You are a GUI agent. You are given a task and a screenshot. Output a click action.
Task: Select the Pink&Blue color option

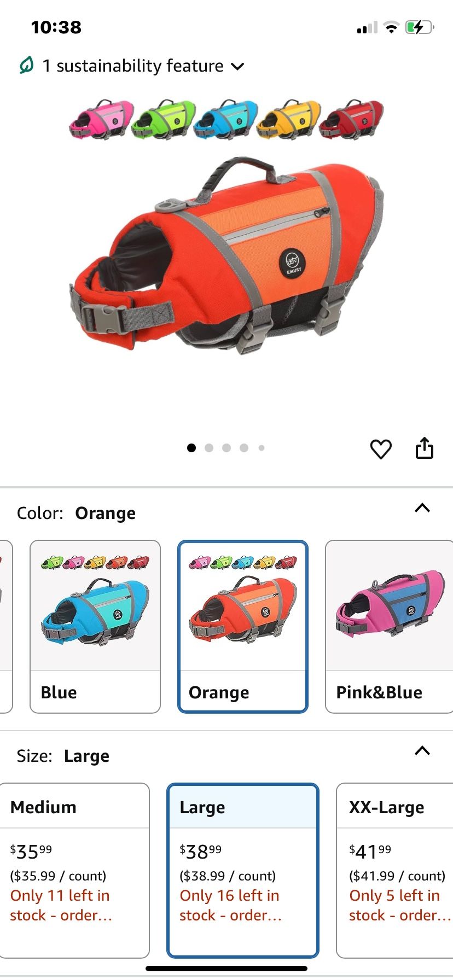tap(389, 627)
